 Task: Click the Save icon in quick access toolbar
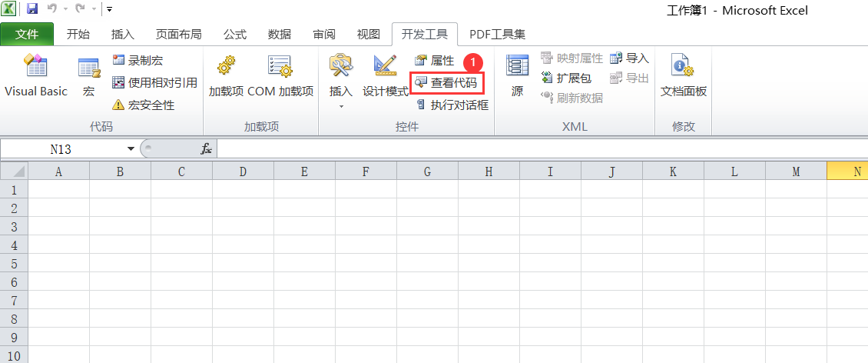[32, 9]
